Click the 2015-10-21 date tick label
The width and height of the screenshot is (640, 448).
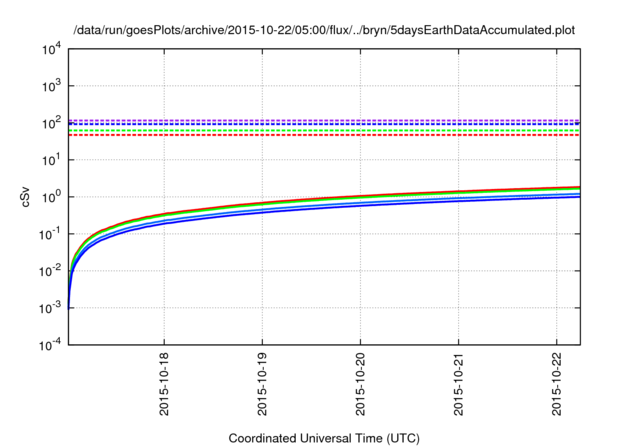click(458, 384)
